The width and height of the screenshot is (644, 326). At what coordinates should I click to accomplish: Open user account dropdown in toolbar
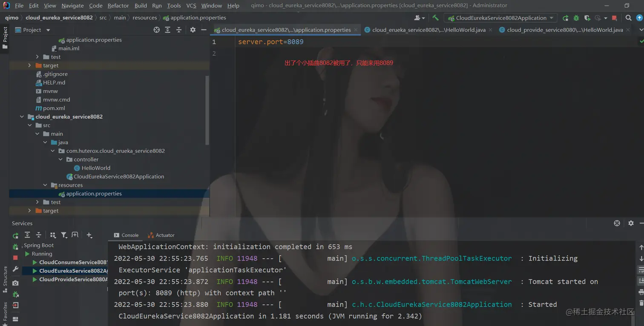tap(420, 18)
